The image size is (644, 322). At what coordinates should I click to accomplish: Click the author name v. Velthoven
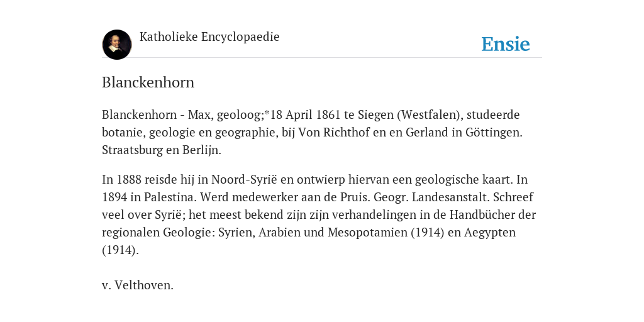[x=138, y=285]
